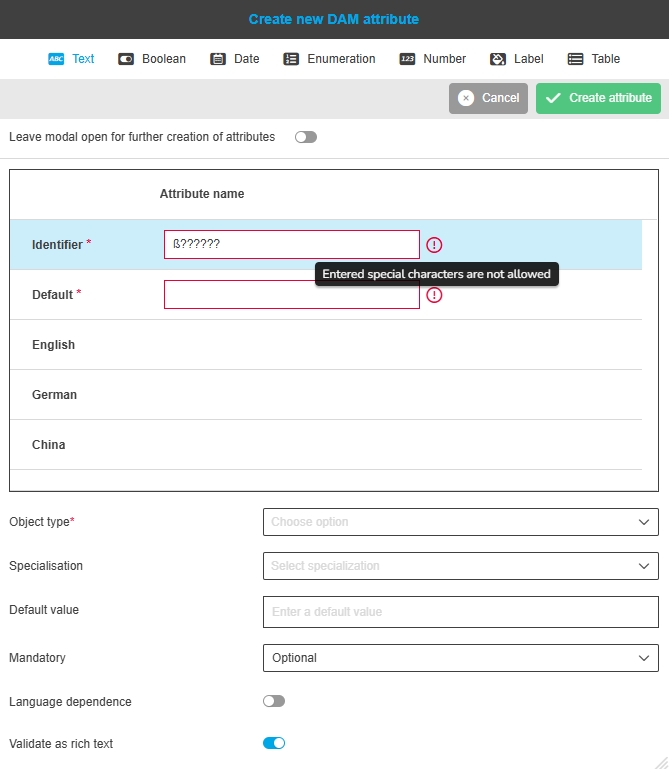Click the Default value input field
The height and width of the screenshot is (769, 669).
pyautogui.click(x=460, y=612)
